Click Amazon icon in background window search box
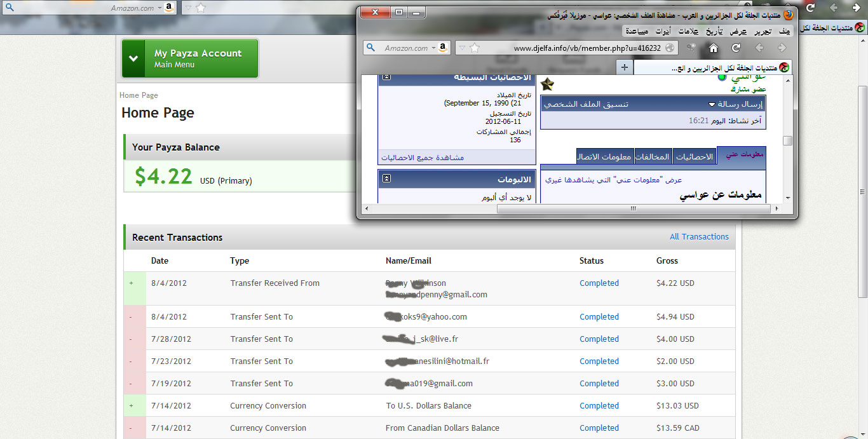Image resolution: width=868 pixels, height=439 pixels. [x=168, y=8]
